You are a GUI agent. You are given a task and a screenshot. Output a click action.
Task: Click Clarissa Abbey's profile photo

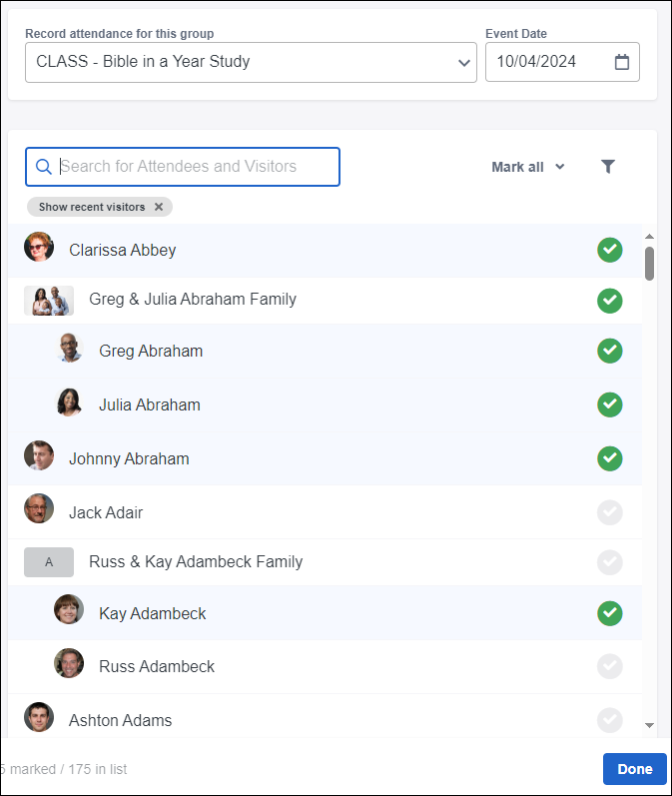click(x=39, y=248)
